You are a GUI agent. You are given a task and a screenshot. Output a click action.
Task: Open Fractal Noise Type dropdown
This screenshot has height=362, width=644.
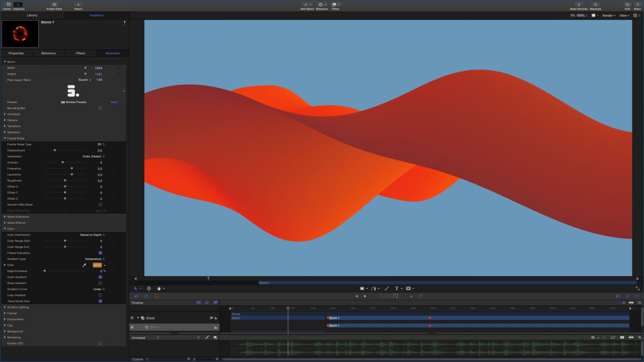tap(101, 144)
